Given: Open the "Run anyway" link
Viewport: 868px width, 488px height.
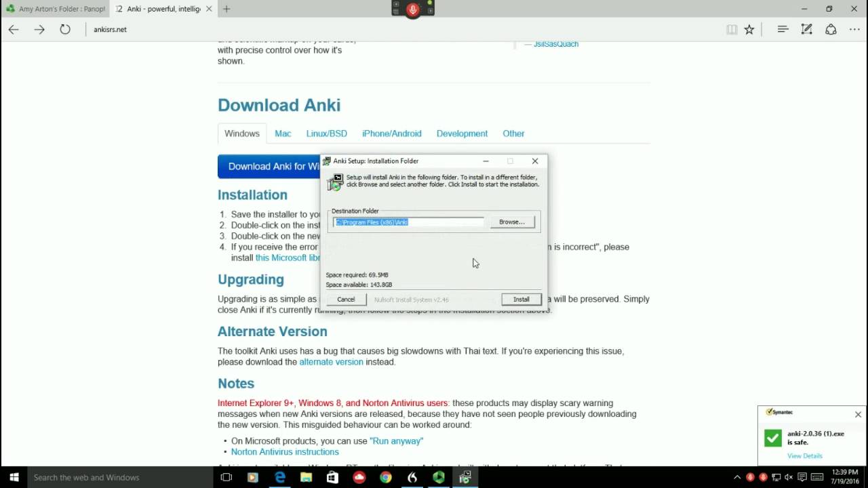Looking at the screenshot, I should click(396, 441).
